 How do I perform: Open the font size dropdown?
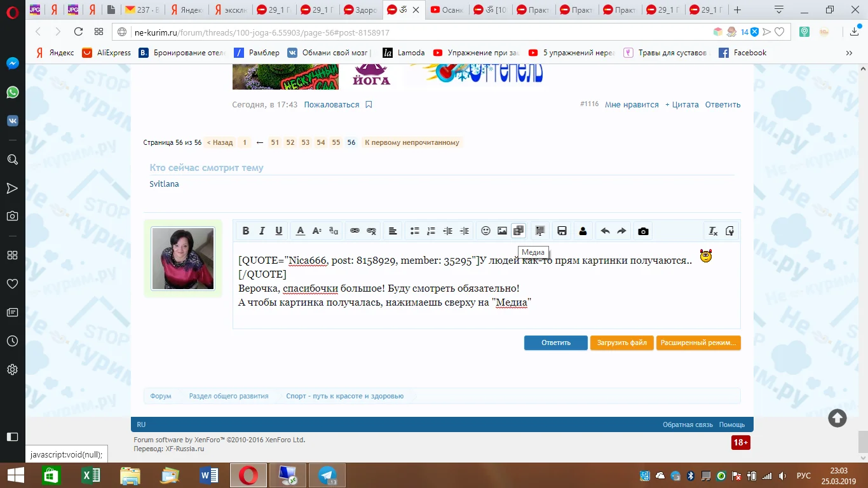pyautogui.click(x=317, y=231)
